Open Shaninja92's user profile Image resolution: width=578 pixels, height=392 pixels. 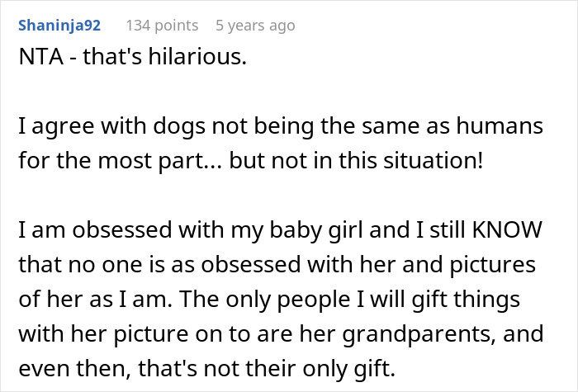tap(59, 26)
